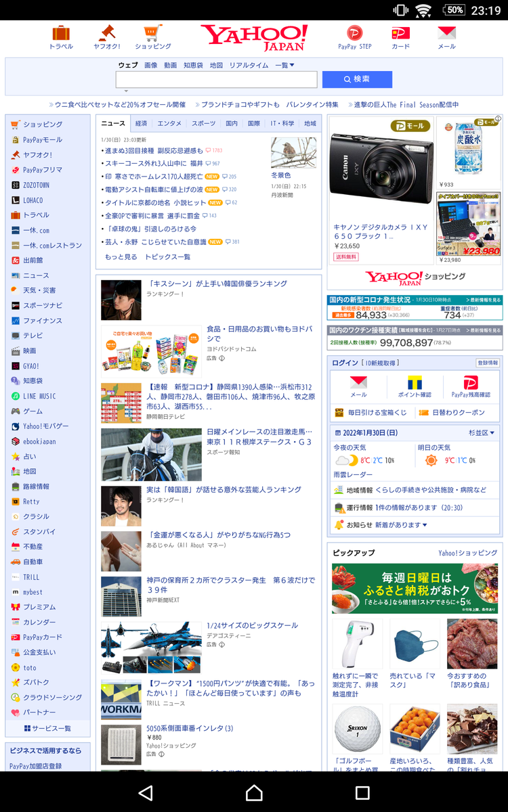Open ZOZOTOWN in the left sidebar

coord(36,185)
